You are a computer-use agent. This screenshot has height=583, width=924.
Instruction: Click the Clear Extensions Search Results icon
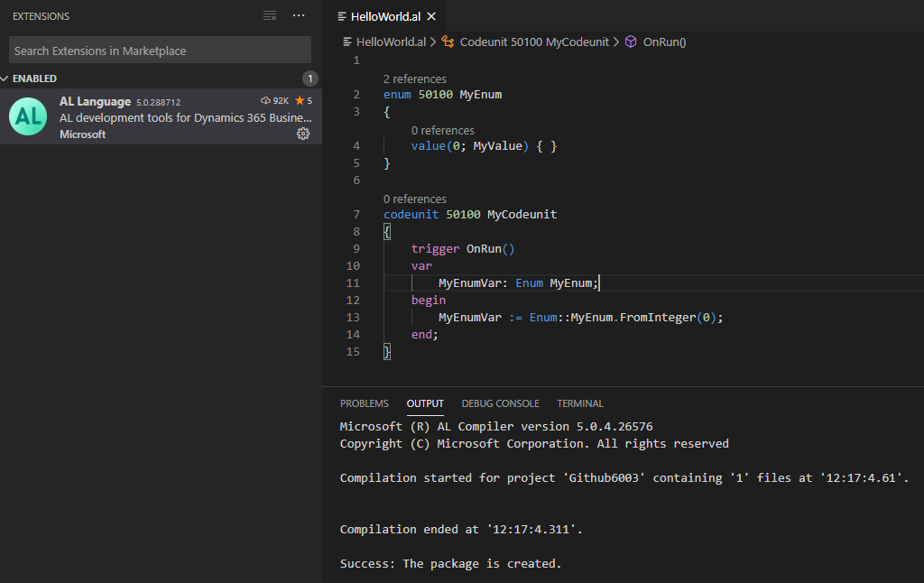point(269,15)
